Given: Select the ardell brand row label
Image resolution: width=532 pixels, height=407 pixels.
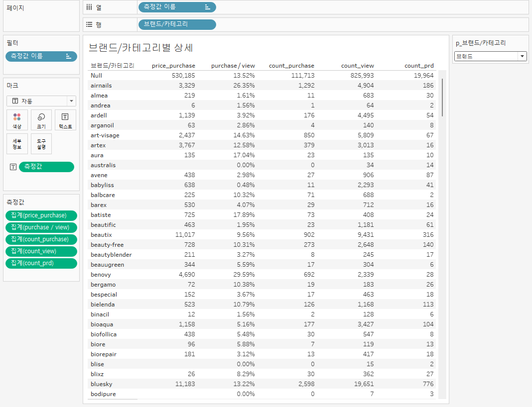Looking at the screenshot, I should pos(99,115).
